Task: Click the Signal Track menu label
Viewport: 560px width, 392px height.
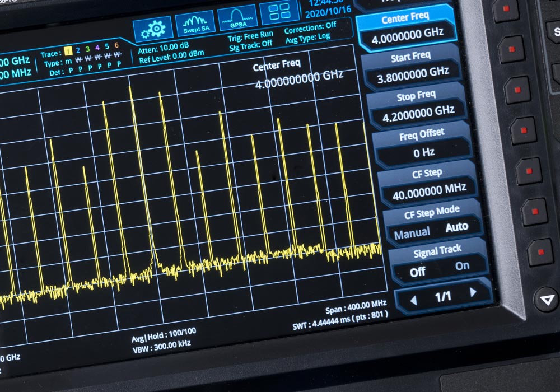Action: (437, 251)
